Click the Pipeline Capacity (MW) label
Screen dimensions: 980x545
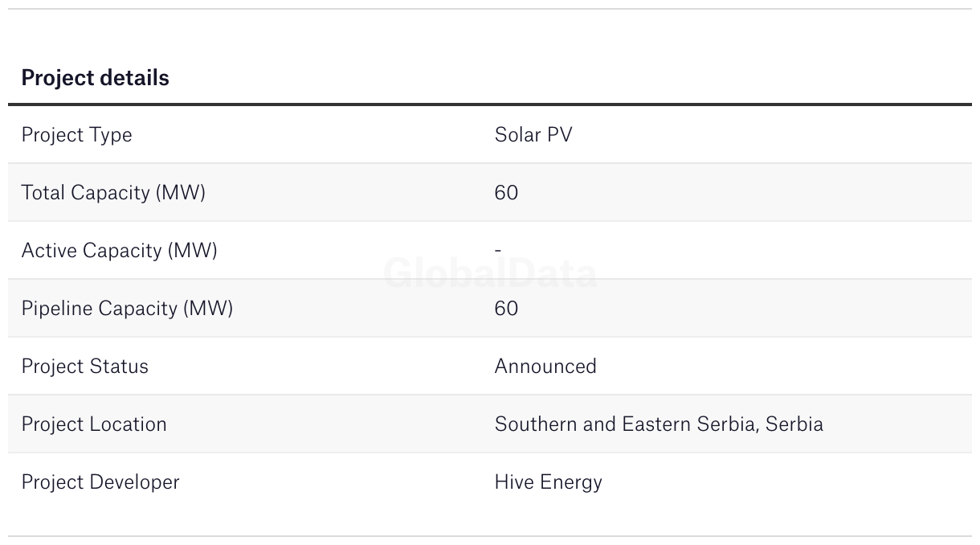127,309
